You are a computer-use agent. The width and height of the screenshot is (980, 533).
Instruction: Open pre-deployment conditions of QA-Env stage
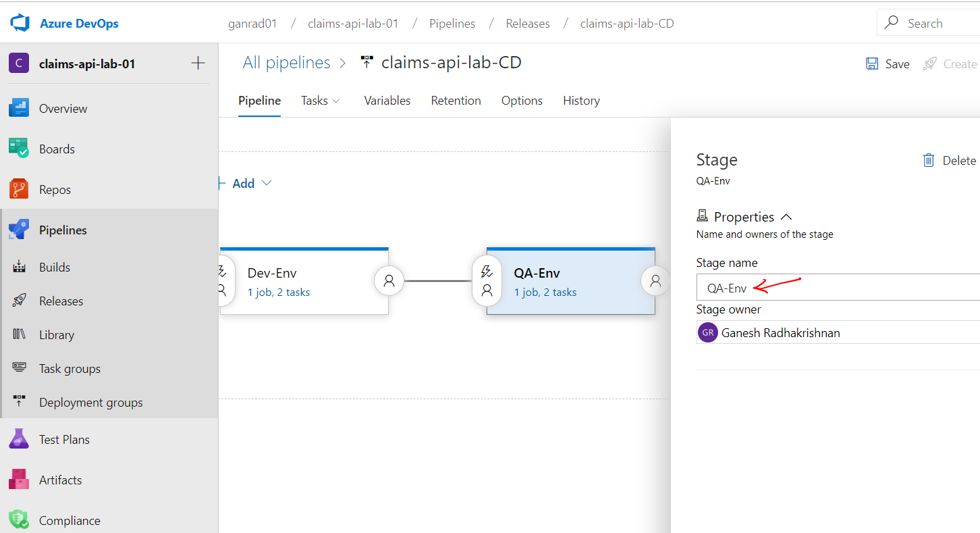[x=487, y=281]
